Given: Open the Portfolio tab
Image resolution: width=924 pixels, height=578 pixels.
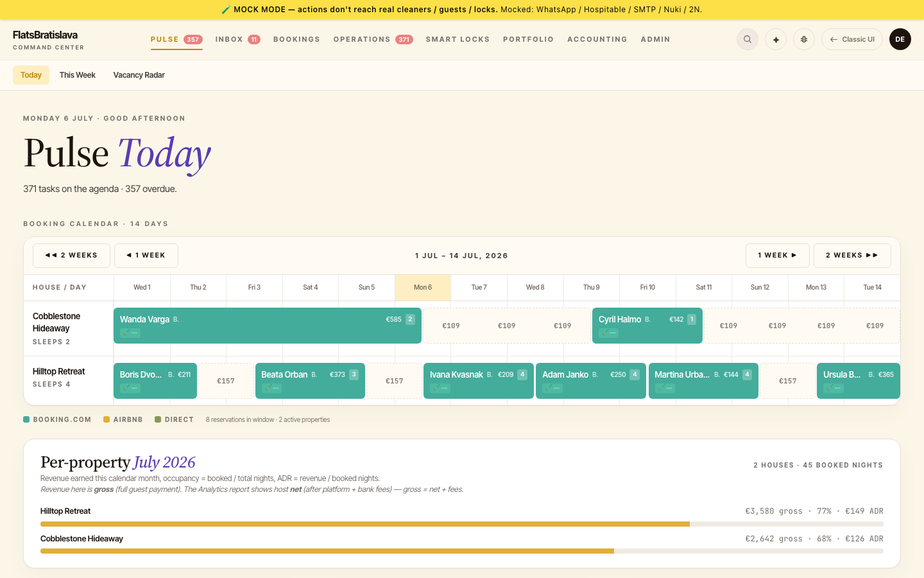Looking at the screenshot, I should click(528, 39).
